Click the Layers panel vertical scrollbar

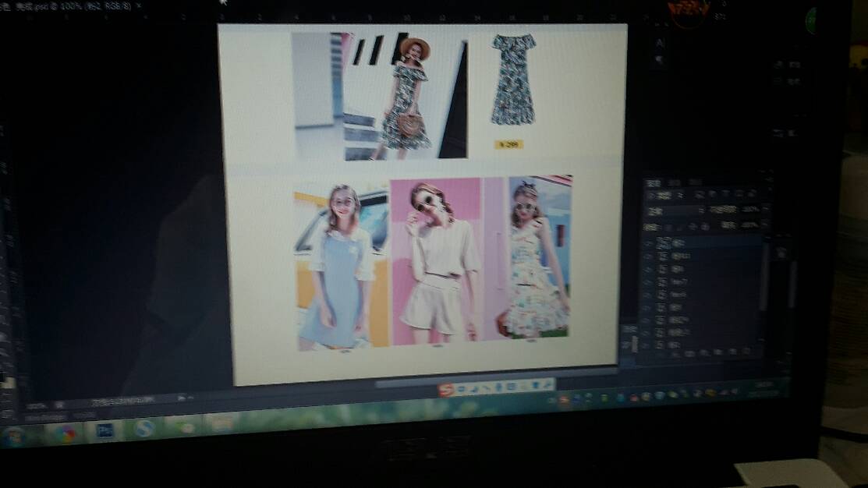point(764,277)
